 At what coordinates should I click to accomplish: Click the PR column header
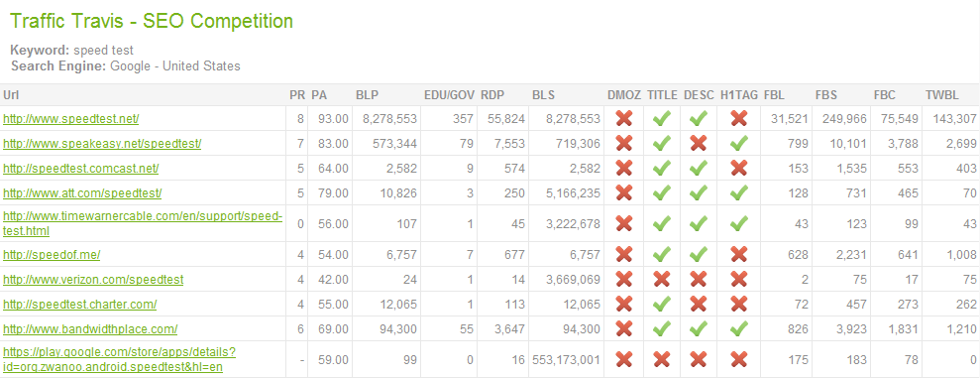pos(297,95)
